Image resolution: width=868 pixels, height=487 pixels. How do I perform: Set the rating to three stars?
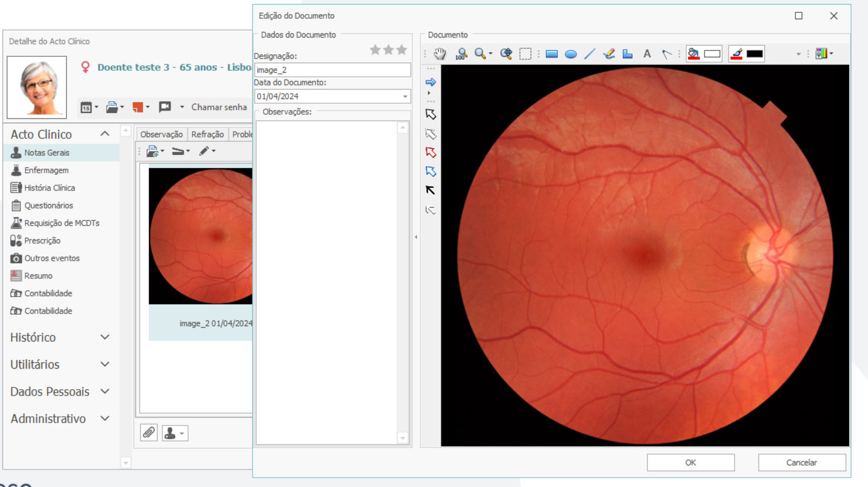point(401,50)
